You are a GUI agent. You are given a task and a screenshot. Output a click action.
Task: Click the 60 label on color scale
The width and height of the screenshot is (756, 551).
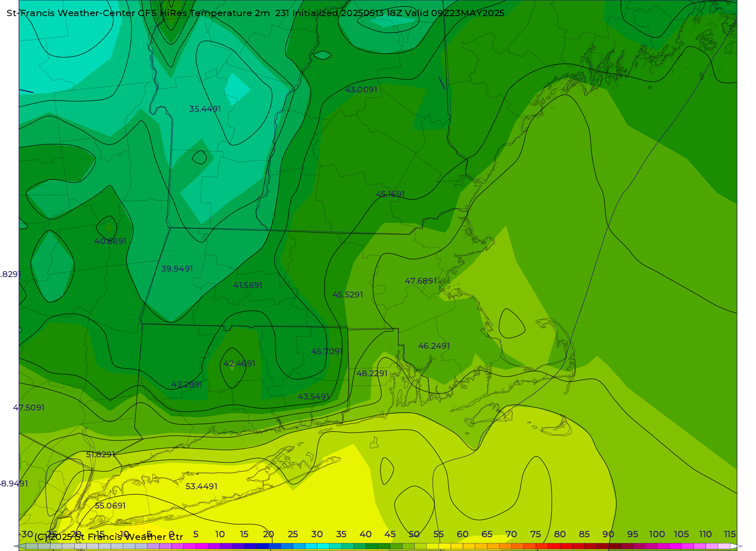coord(463,534)
